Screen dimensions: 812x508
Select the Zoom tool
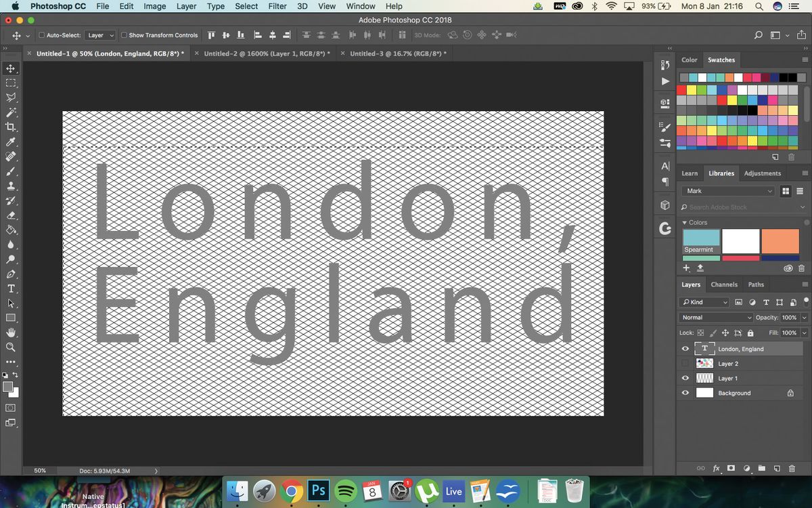11,347
